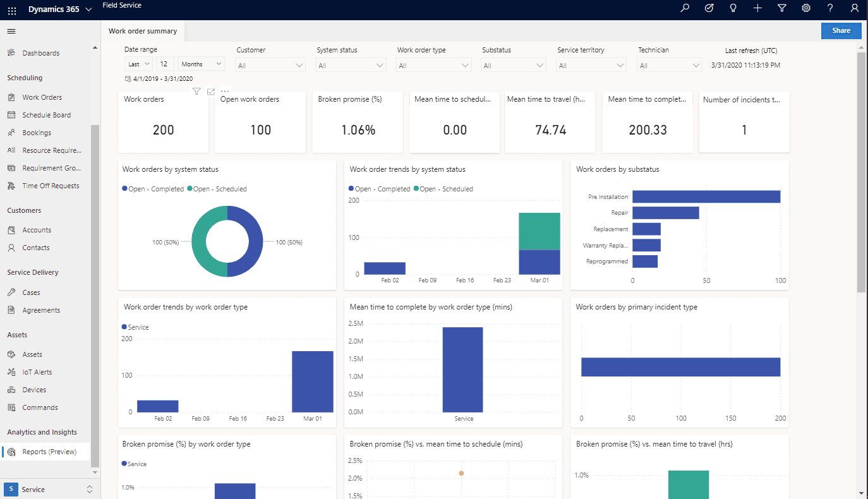
Task: Open the more options ellipsis above cards
Action: click(225, 92)
